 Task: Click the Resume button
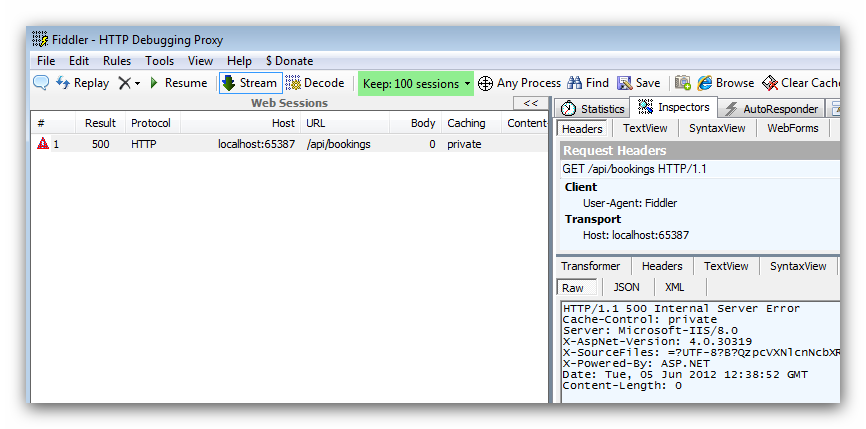pyautogui.click(x=178, y=83)
